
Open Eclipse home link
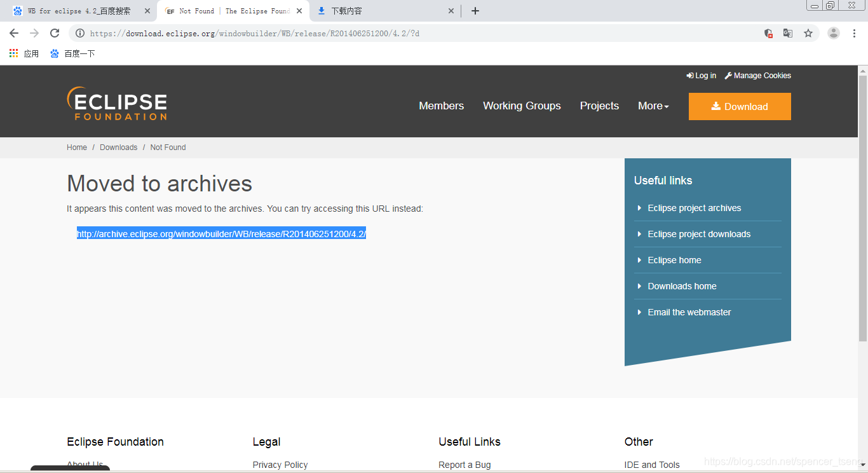tap(674, 260)
